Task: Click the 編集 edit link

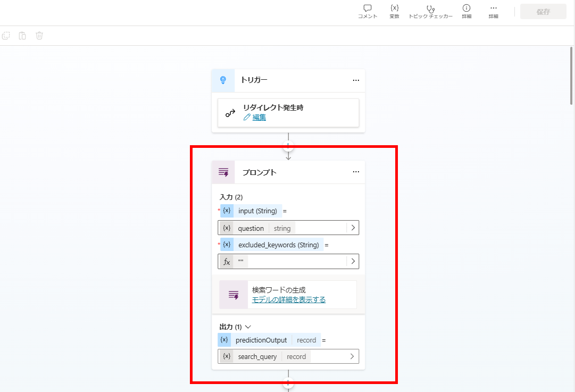Action: coord(259,117)
